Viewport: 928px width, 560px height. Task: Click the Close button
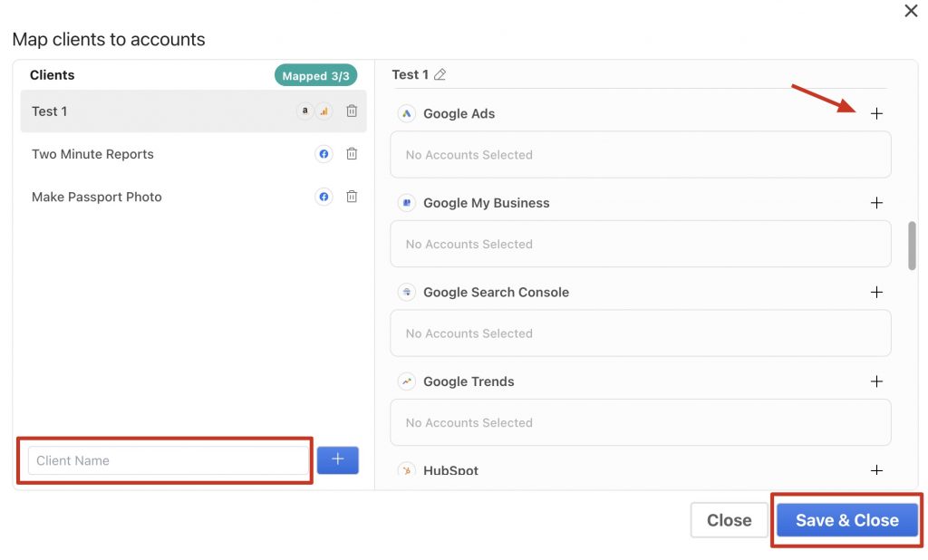(730, 520)
